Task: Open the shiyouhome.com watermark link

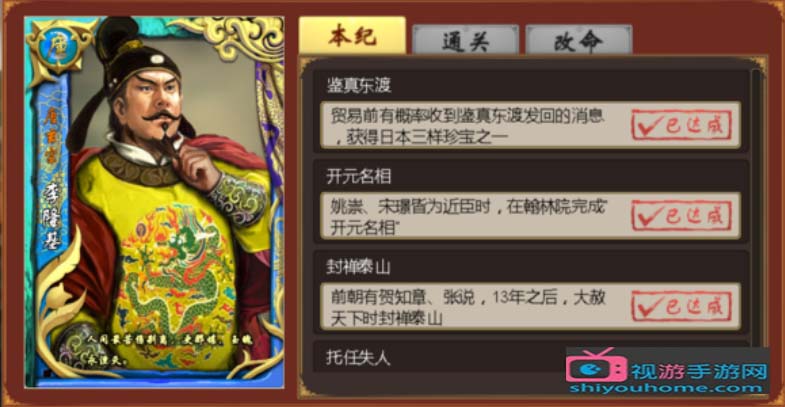Action: (666, 388)
